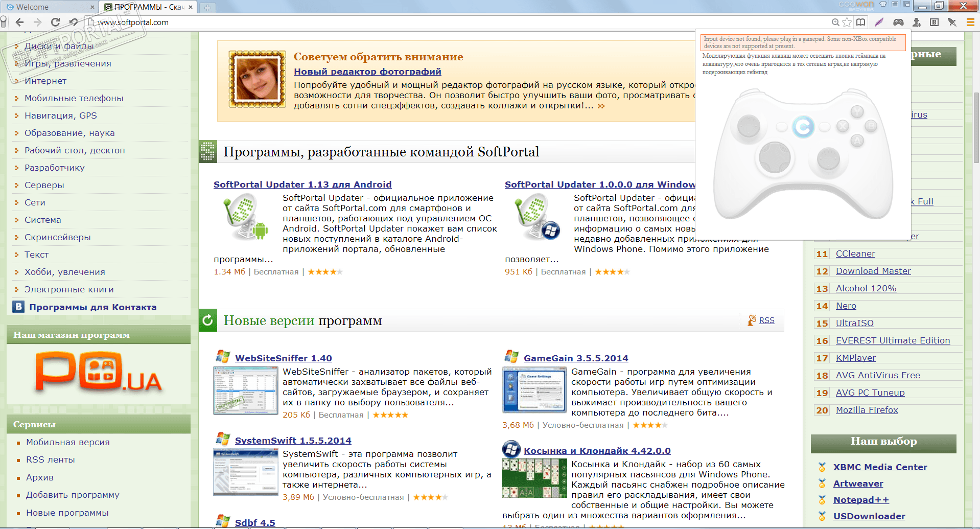This screenshot has width=980, height=529.
Task: Open the Новый редактор фотографий link
Action: pos(367,72)
